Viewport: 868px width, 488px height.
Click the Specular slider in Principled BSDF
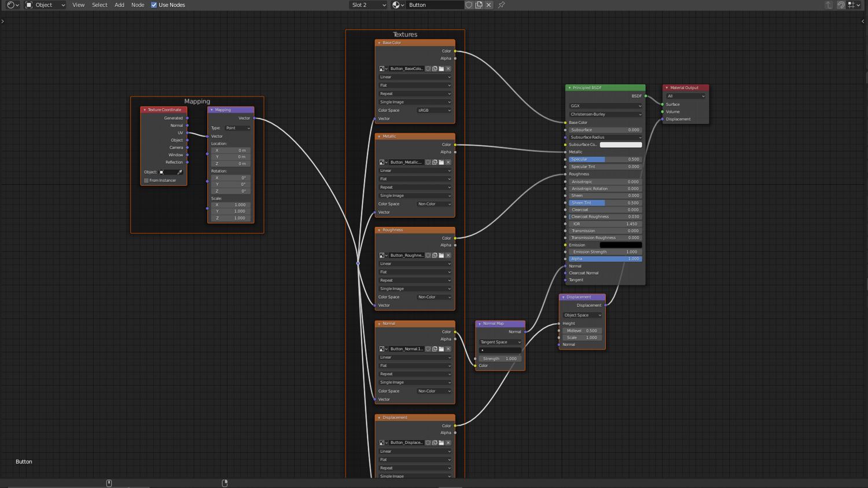[x=605, y=159]
